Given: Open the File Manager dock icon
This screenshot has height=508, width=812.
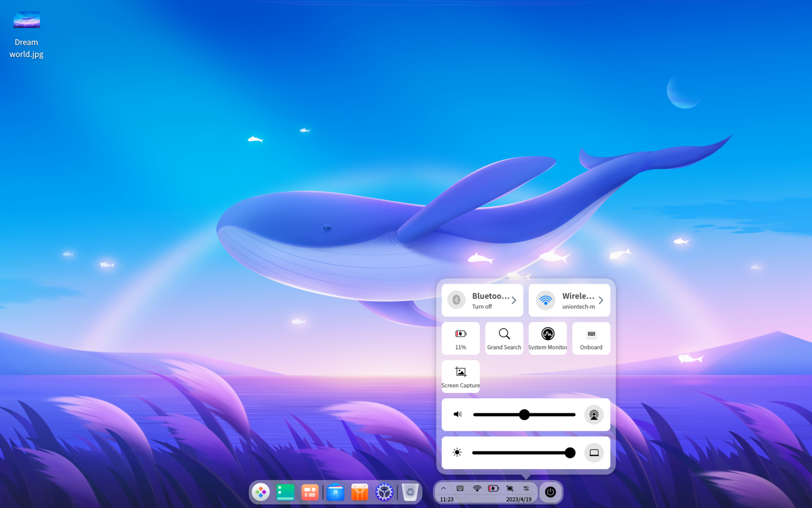Looking at the screenshot, I should (x=335, y=492).
